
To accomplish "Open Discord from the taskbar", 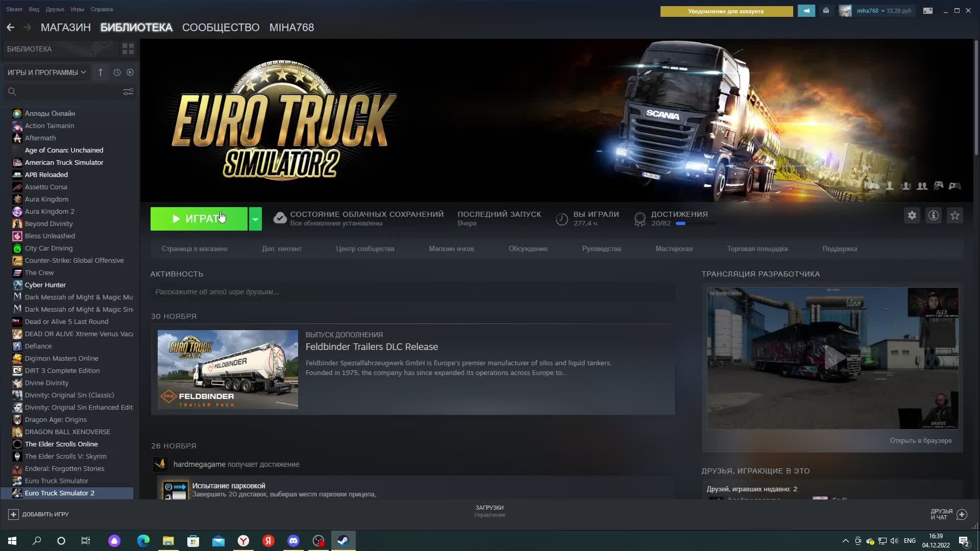I will [293, 541].
